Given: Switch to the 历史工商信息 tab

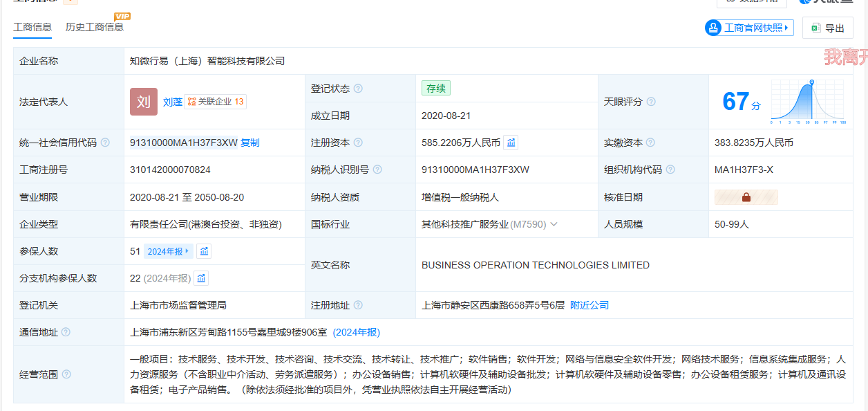Looking at the screenshot, I should [95, 27].
